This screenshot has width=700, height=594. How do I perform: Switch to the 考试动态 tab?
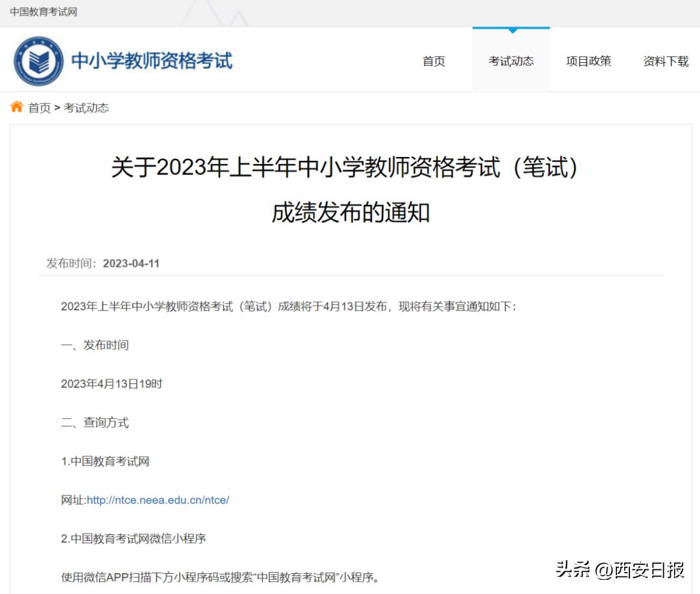(x=511, y=61)
